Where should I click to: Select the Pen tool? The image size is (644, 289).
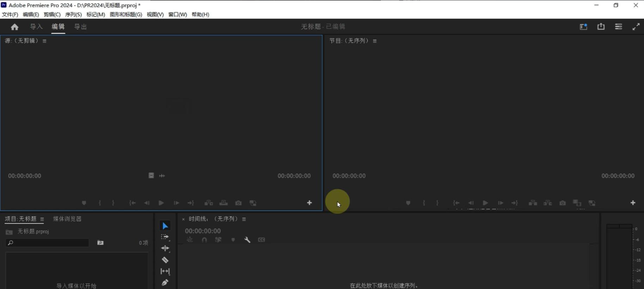pyautogui.click(x=165, y=282)
